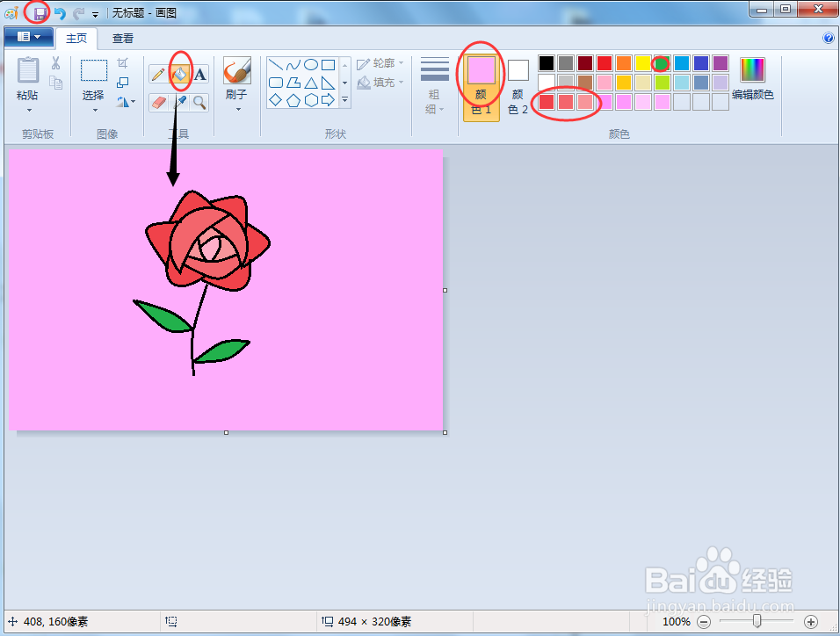The width and height of the screenshot is (840, 636).
Task: Select the Pencil tool
Action: click(158, 73)
